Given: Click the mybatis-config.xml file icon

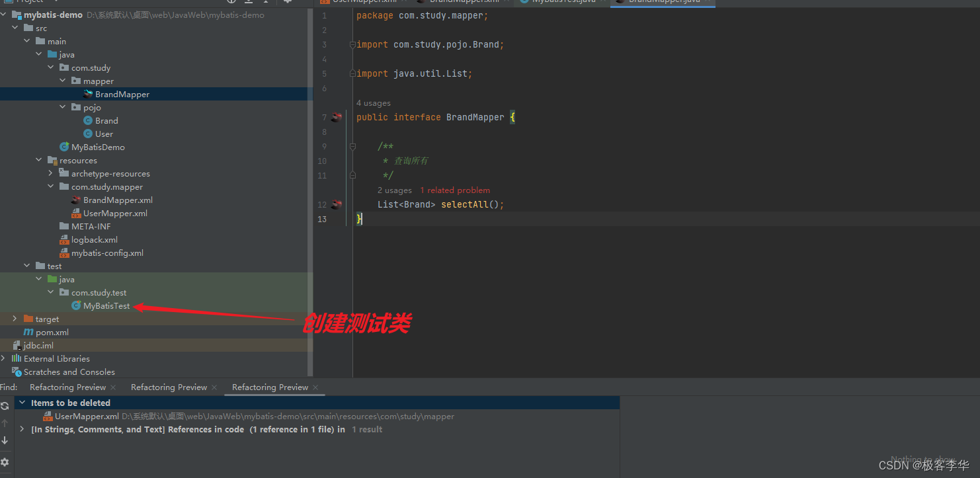Looking at the screenshot, I should point(64,253).
